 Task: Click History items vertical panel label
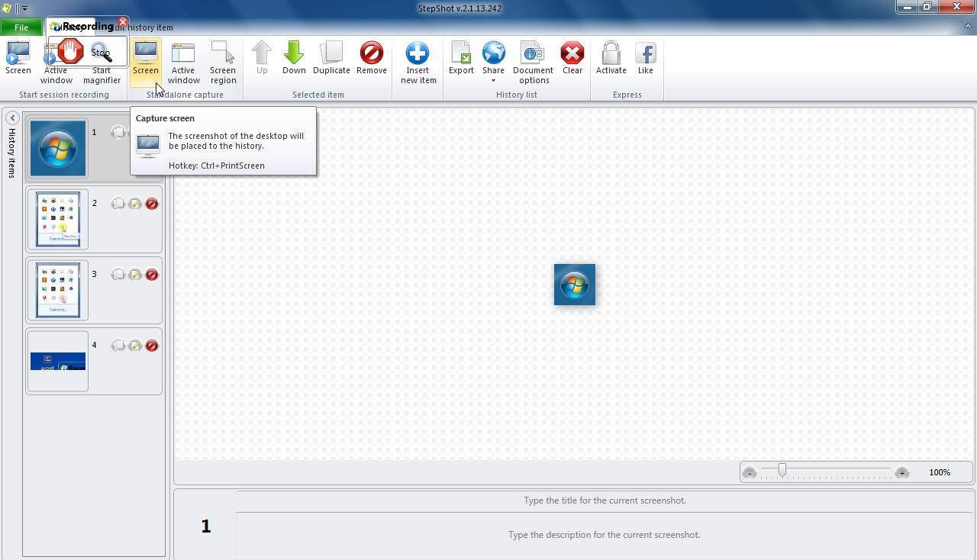(11, 153)
